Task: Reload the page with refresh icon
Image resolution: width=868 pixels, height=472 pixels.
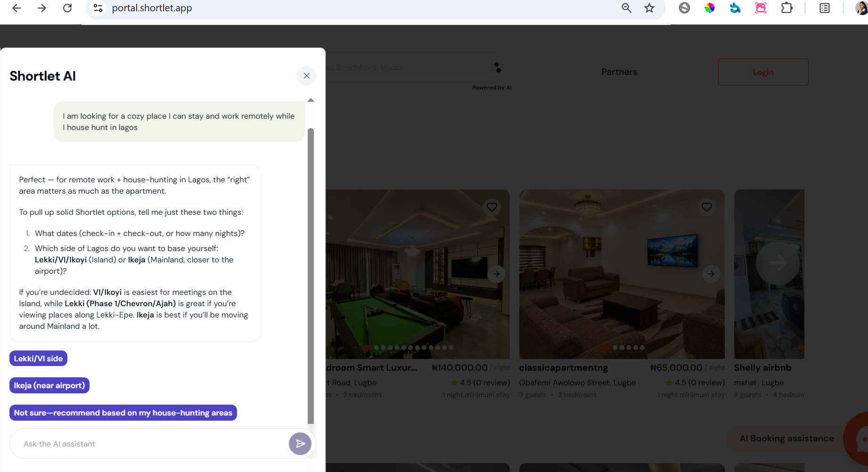Action: [x=67, y=8]
